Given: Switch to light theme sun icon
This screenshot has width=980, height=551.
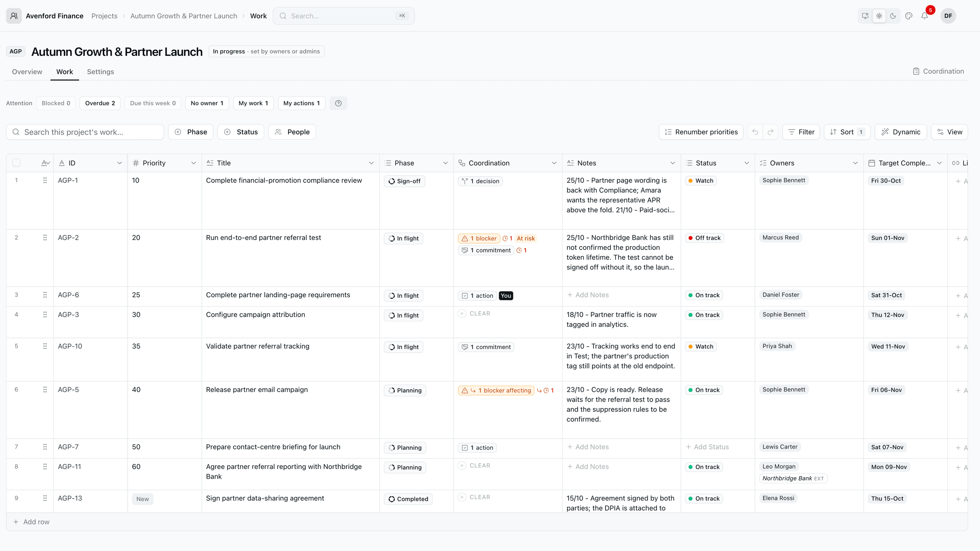Looking at the screenshot, I should (879, 16).
